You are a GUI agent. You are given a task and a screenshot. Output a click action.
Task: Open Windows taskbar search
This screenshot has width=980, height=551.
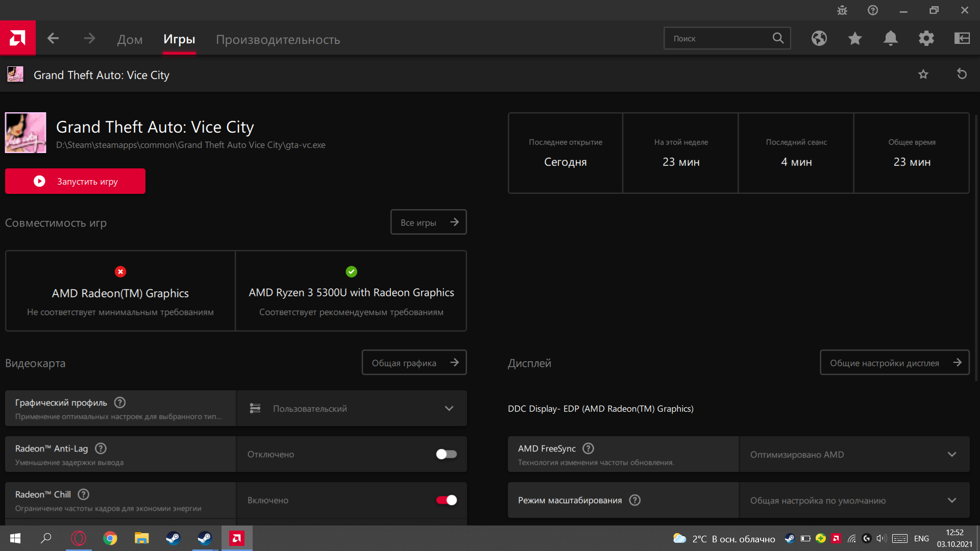[46, 538]
